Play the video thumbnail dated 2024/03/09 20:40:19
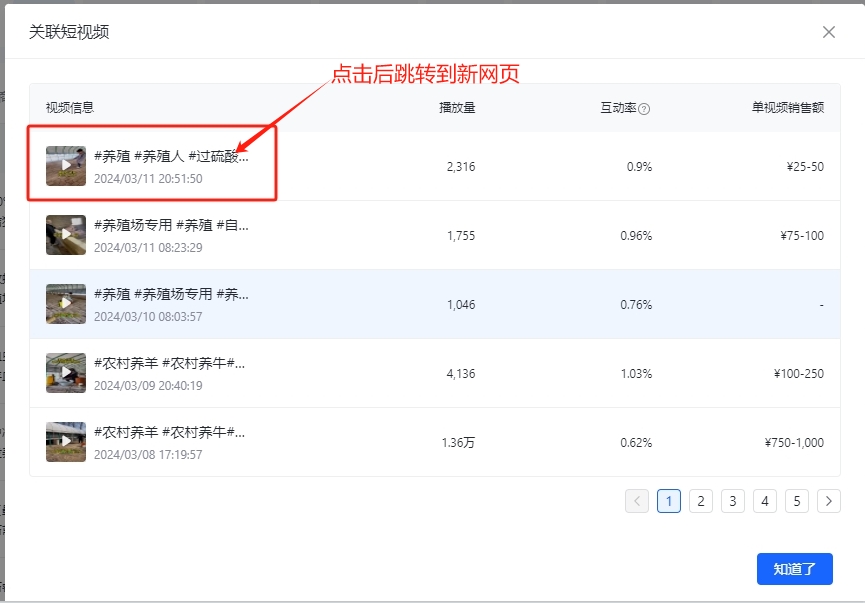Screen dimensions: 865x603 66,373
